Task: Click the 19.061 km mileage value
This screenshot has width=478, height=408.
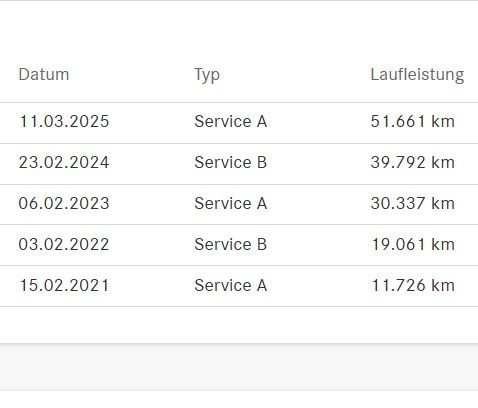Action: [413, 244]
